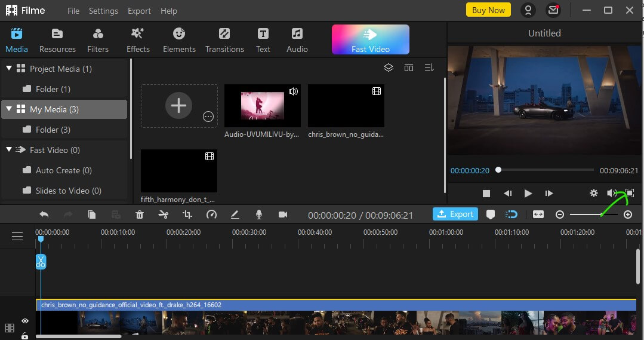Open the Export menu

click(x=139, y=11)
